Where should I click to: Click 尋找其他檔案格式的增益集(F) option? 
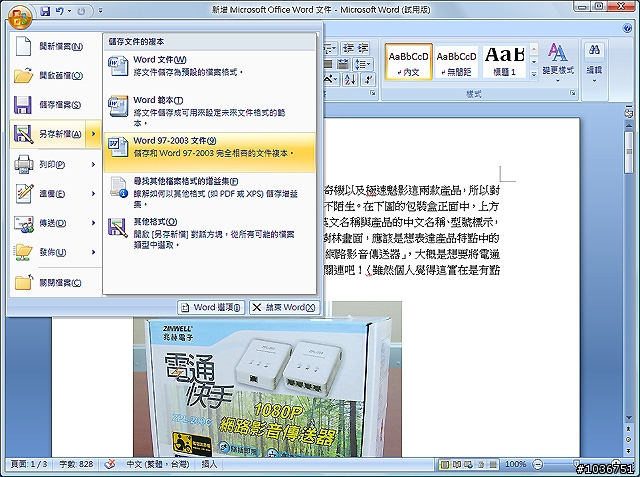210,192
